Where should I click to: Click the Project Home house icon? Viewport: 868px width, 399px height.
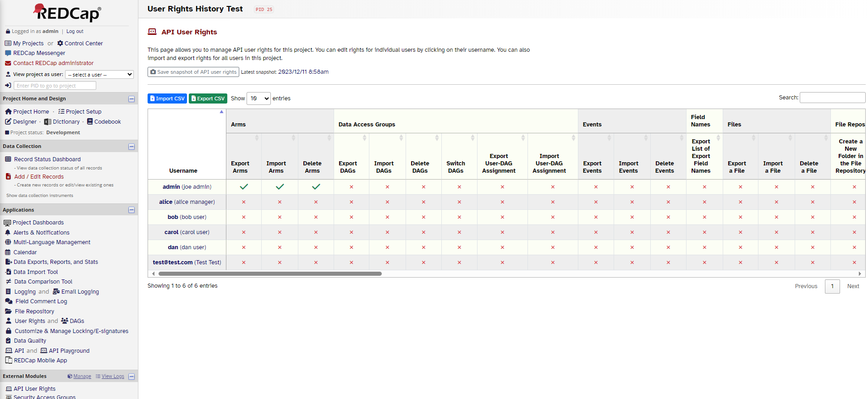(x=8, y=112)
